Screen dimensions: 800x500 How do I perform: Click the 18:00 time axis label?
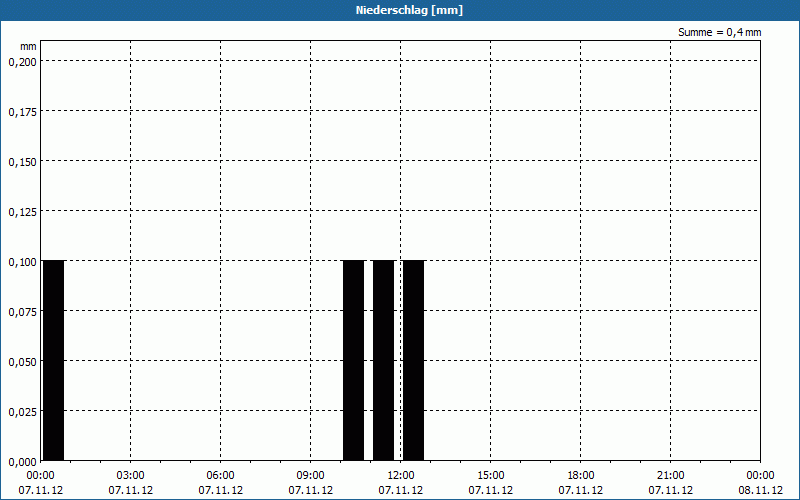pos(581,476)
